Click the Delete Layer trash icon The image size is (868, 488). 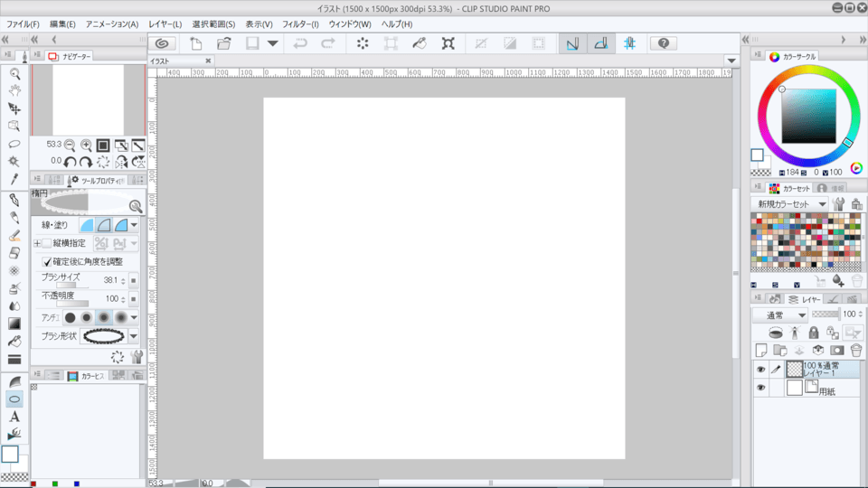856,350
